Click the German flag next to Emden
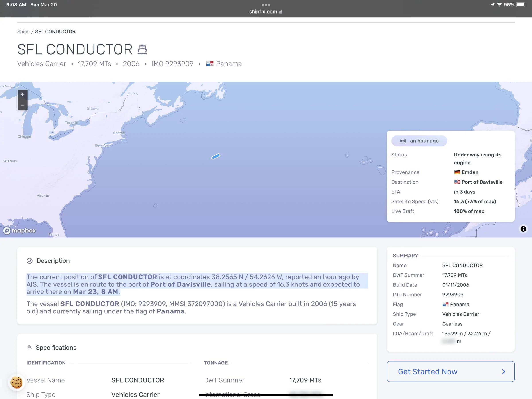 click(x=457, y=172)
